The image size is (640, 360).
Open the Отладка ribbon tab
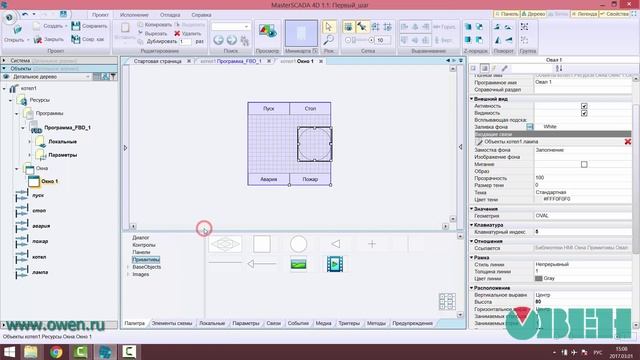coord(170,15)
